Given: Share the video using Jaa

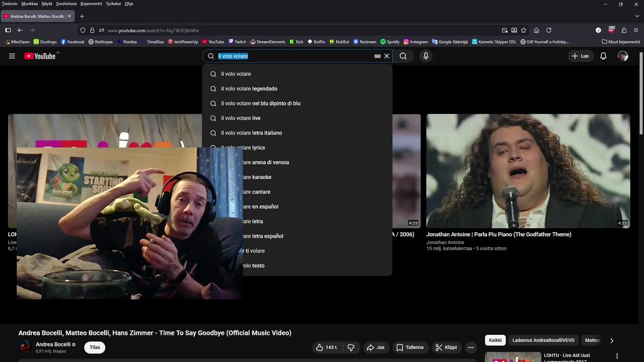Looking at the screenshot, I should (x=376, y=347).
